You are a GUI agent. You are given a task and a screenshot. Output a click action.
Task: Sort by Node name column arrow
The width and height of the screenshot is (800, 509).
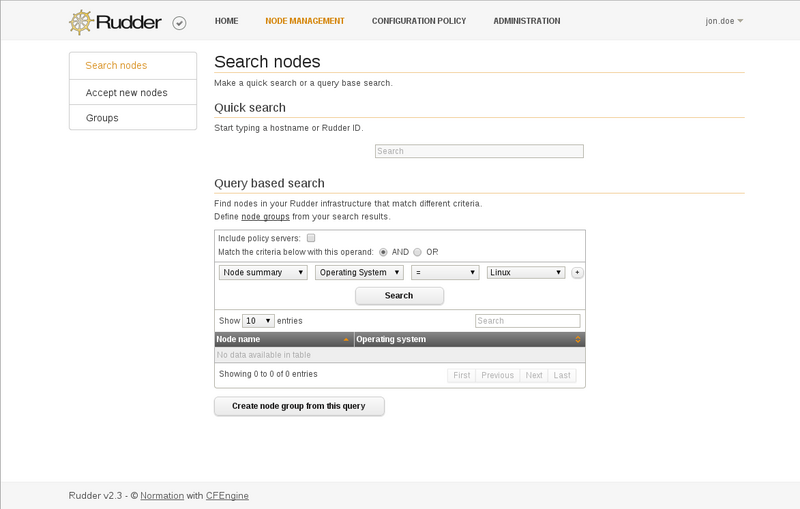pyautogui.click(x=346, y=340)
